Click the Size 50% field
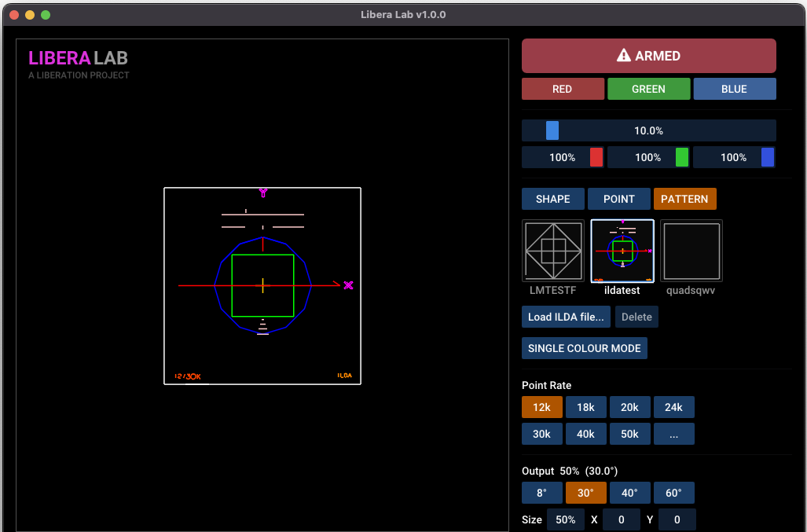This screenshot has height=532, width=807. (566, 519)
